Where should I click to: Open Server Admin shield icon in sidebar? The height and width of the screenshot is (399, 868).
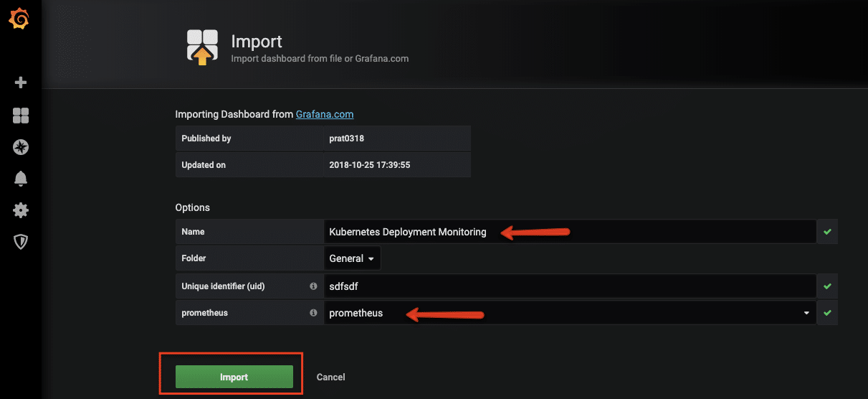pyautogui.click(x=21, y=242)
